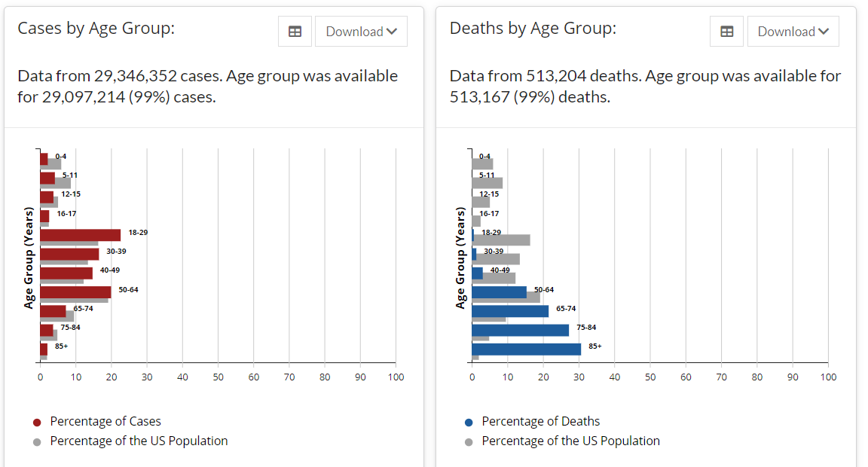Click the '513,204 deaths' data text
868x467 pixels.
pyautogui.click(x=583, y=76)
